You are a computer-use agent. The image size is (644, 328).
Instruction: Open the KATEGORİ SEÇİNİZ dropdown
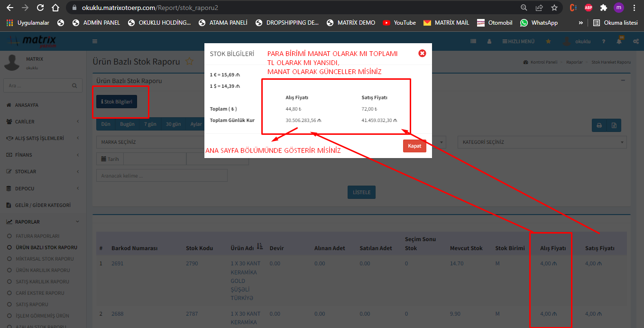tap(542, 142)
